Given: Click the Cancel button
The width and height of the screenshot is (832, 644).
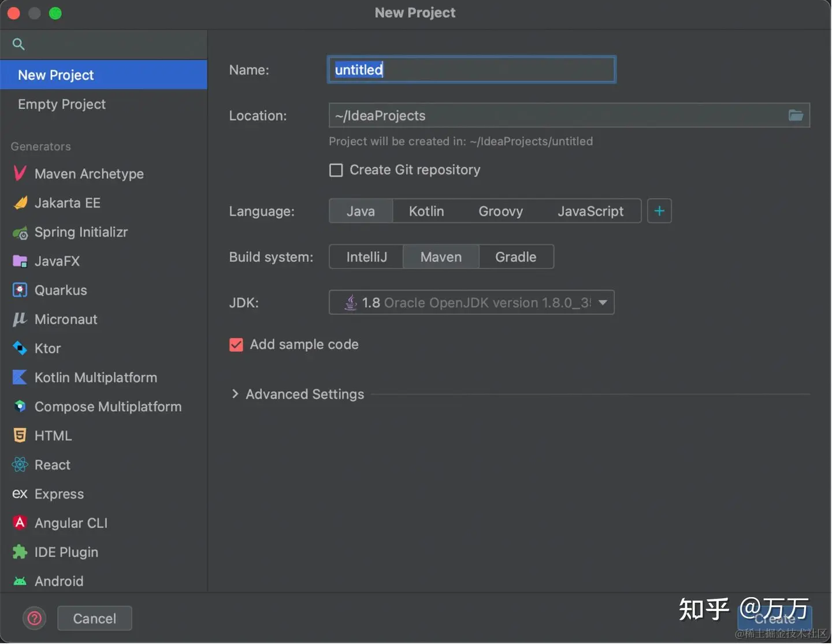Looking at the screenshot, I should (x=95, y=619).
